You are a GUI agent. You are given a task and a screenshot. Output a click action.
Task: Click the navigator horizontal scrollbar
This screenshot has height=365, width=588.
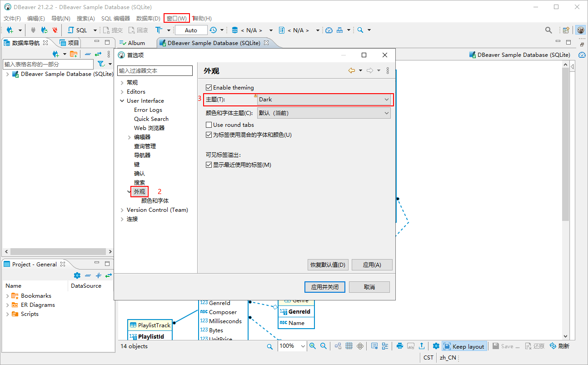(58, 251)
